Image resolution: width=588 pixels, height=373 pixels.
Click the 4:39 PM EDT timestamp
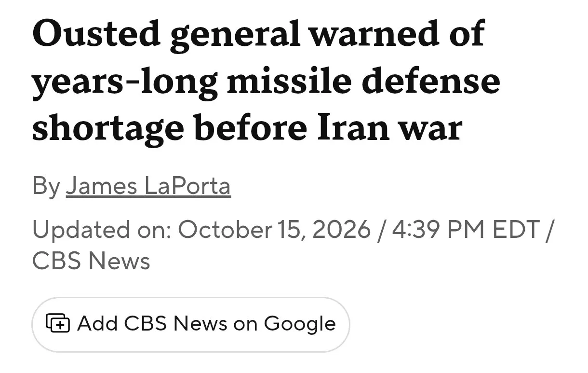point(465,229)
